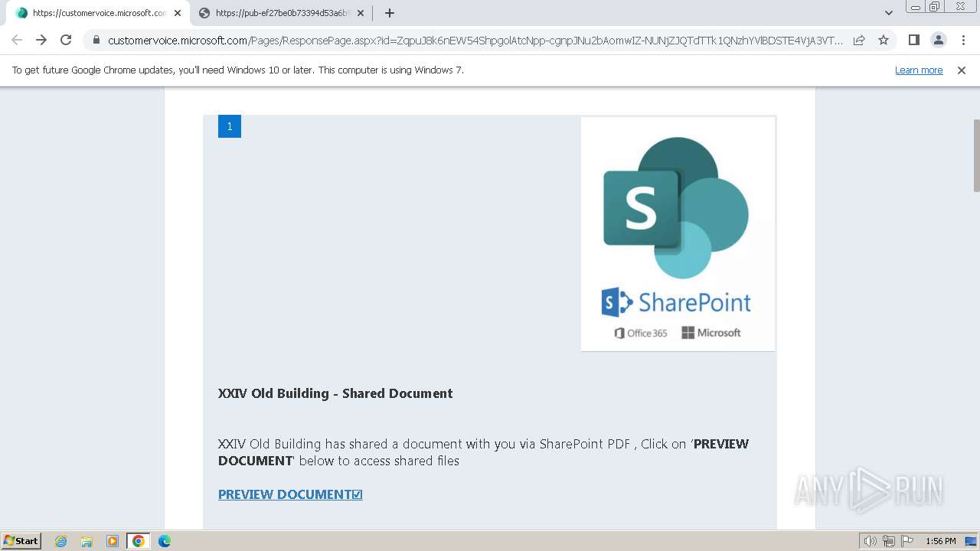Screen dimensions: 980x551
Task: Launch Internet Explorer from the taskbar
Action: pos(61,541)
